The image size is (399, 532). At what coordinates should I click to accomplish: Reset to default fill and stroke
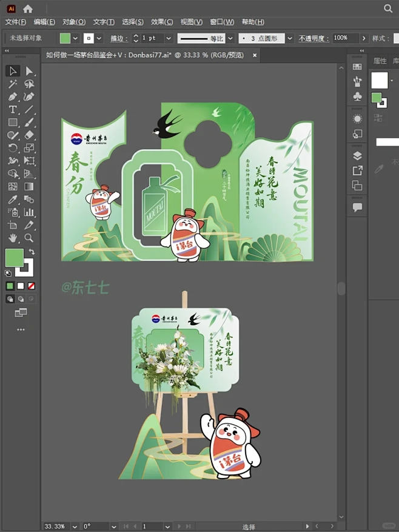point(8,273)
